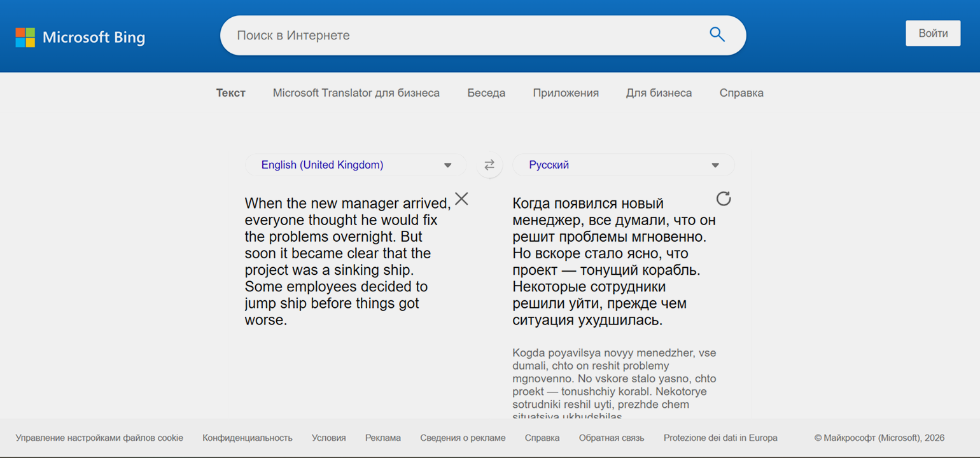Viewport: 980px width, 458px height.
Task: Click the refresh translation icon
Action: click(x=724, y=198)
